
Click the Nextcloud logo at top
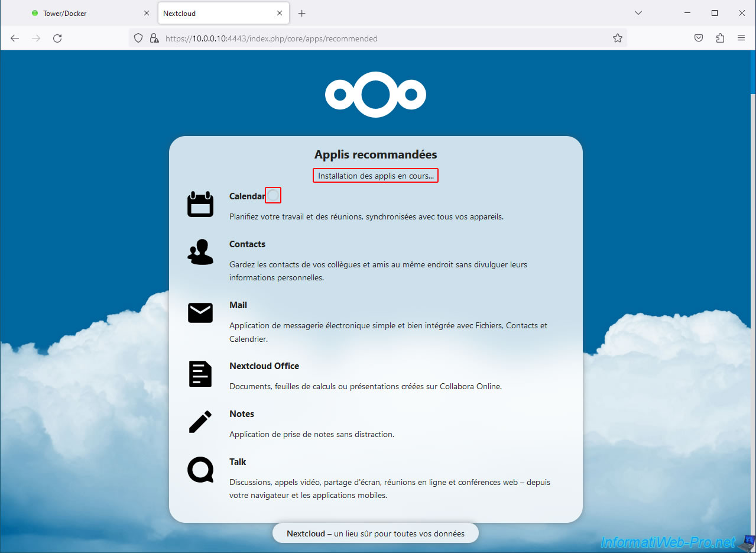(x=375, y=95)
